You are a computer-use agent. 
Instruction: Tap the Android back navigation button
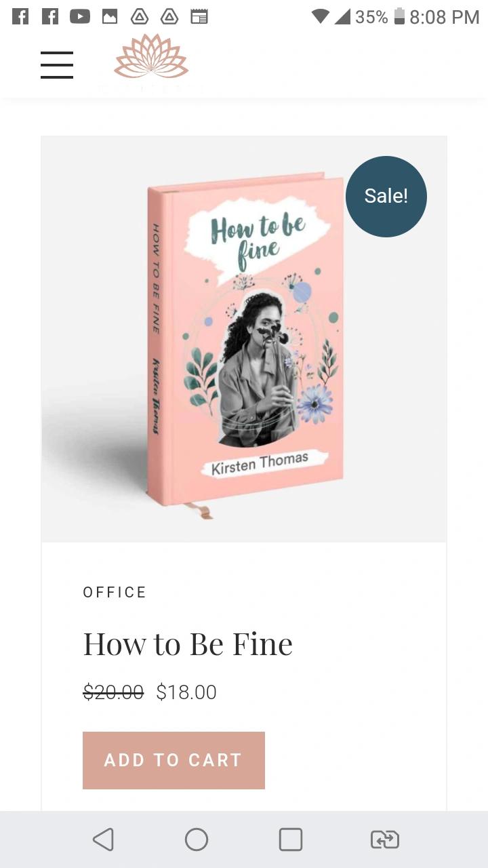(x=103, y=840)
